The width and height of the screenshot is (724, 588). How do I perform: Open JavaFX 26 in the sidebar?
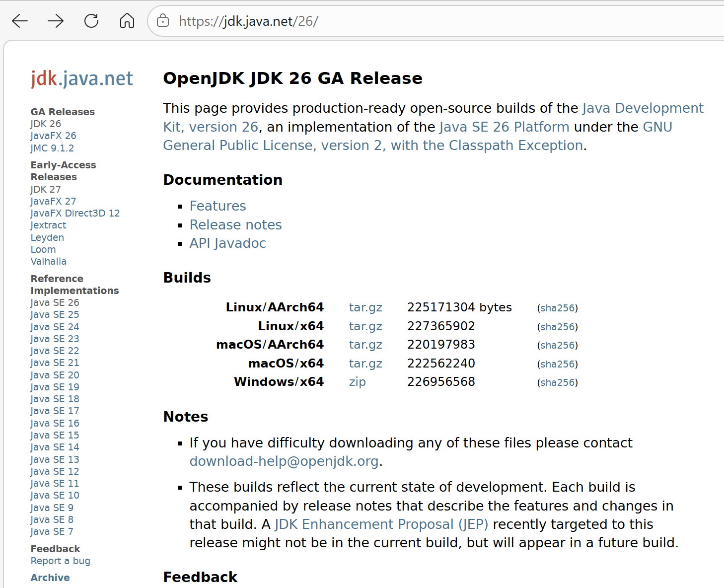coord(53,136)
